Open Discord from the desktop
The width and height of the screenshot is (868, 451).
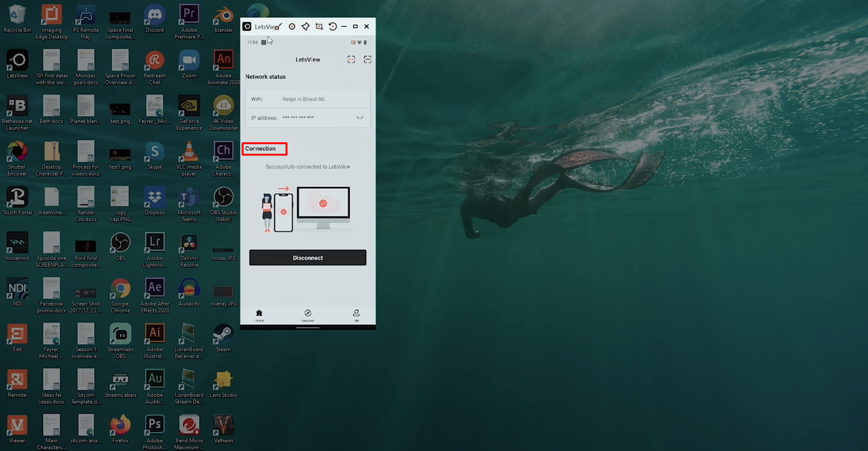(154, 14)
